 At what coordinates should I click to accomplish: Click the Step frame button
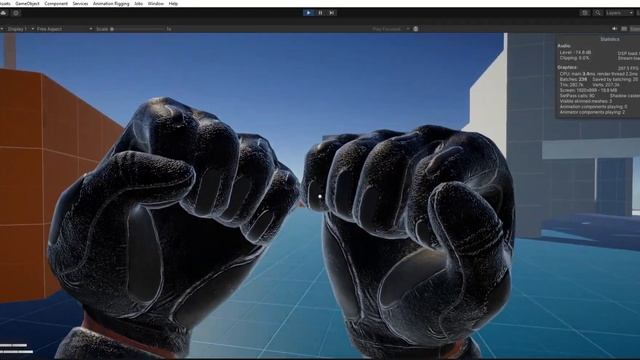coord(331,13)
